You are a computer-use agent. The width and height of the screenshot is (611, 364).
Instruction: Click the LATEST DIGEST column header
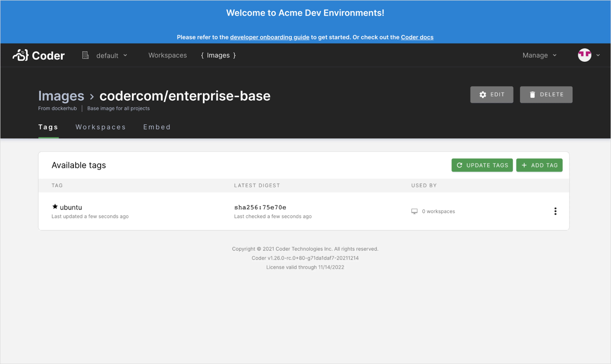click(257, 185)
